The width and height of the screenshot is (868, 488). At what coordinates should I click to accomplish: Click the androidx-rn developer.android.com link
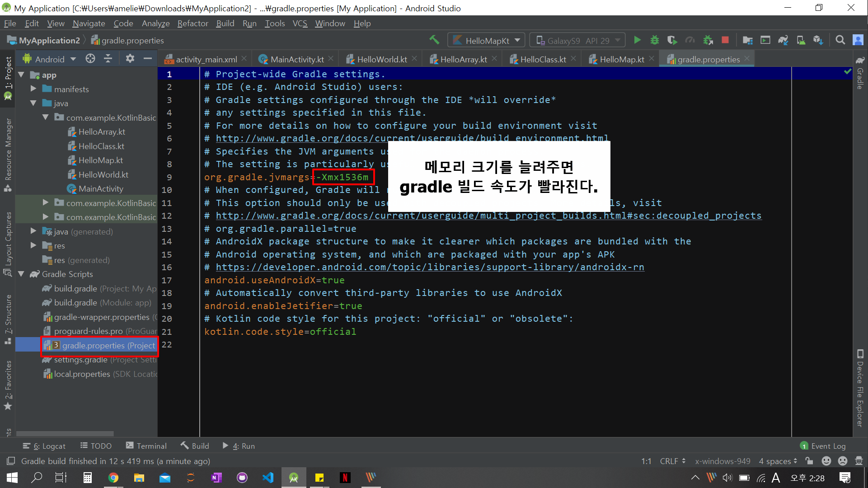point(430,267)
